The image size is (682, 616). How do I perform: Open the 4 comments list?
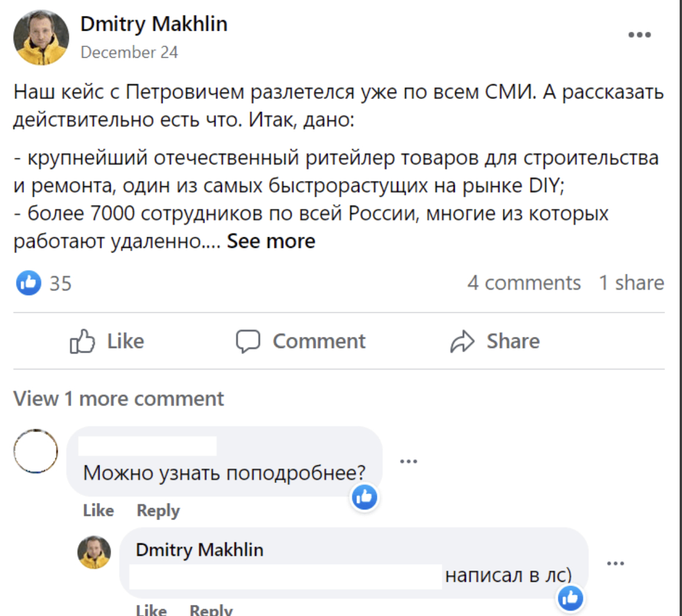(524, 283)
